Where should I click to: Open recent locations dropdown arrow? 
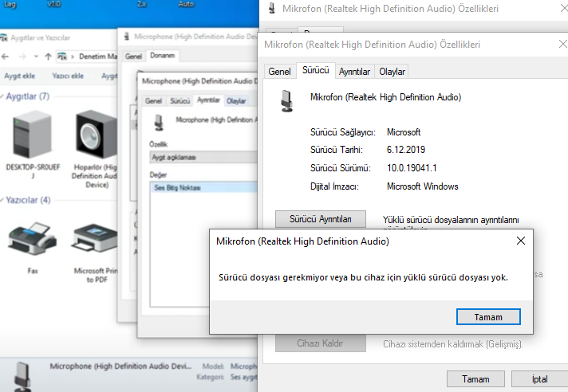point(36,57)
